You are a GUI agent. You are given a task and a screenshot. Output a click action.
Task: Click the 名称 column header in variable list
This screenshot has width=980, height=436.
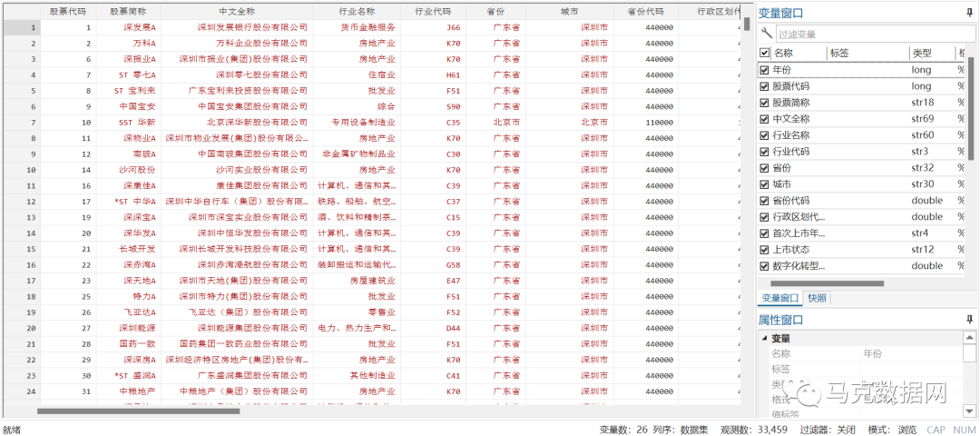coord(799,54)
